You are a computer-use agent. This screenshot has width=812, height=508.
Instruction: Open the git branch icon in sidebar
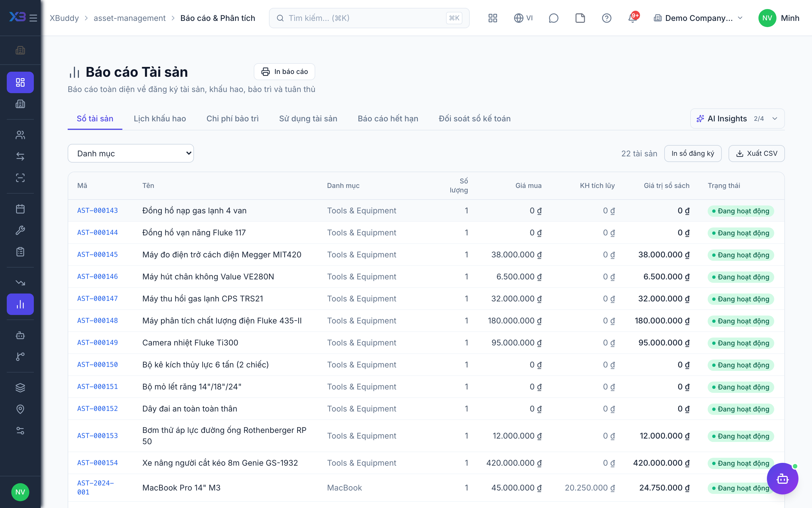point(20,357)
